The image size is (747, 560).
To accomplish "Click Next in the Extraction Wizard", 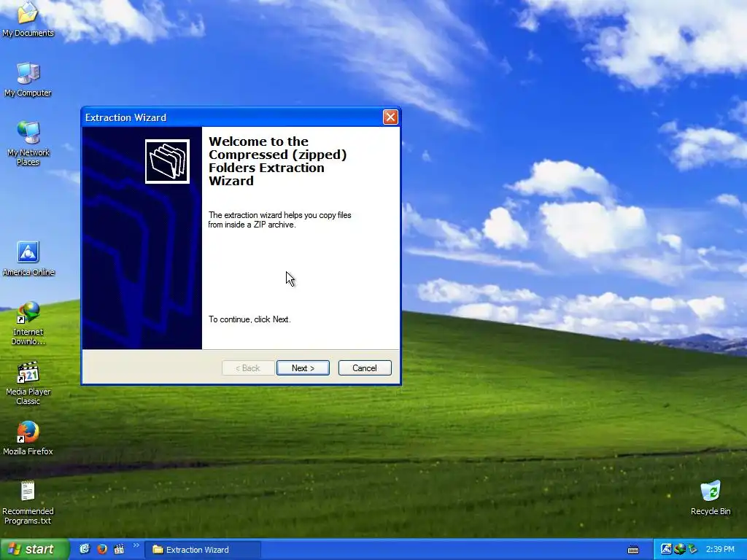I will pyautogui.click(x=303, y=368).
